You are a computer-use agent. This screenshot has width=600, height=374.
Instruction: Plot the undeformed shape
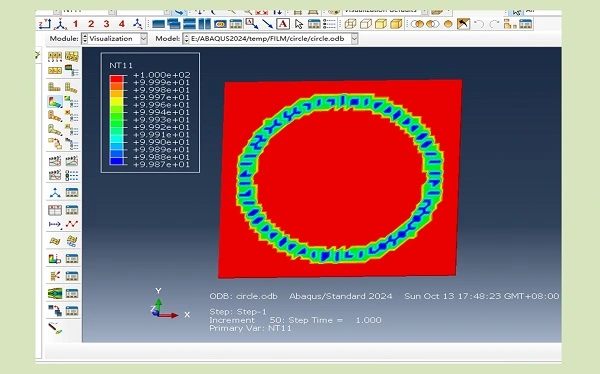point(55,88)
